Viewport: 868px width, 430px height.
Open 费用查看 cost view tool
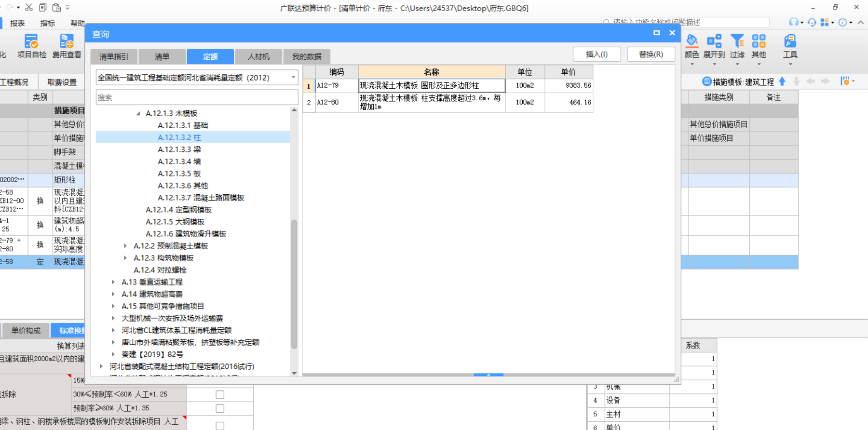tap(67, 46)
